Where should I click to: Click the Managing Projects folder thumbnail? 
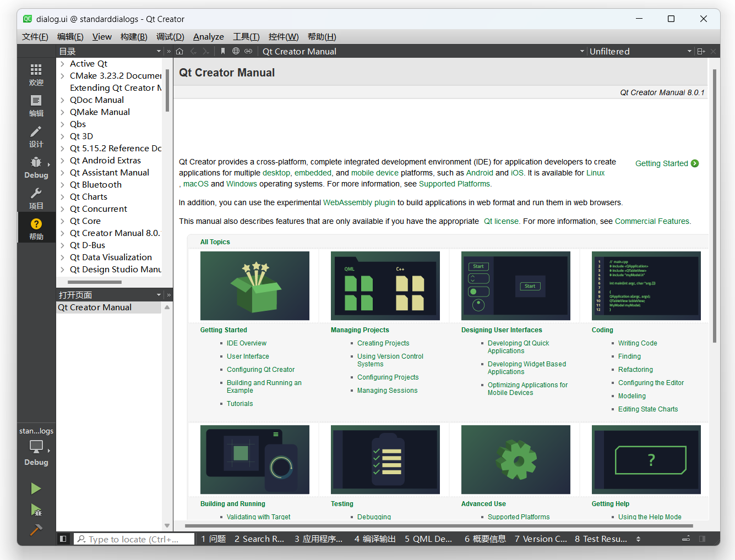[385, 286]
